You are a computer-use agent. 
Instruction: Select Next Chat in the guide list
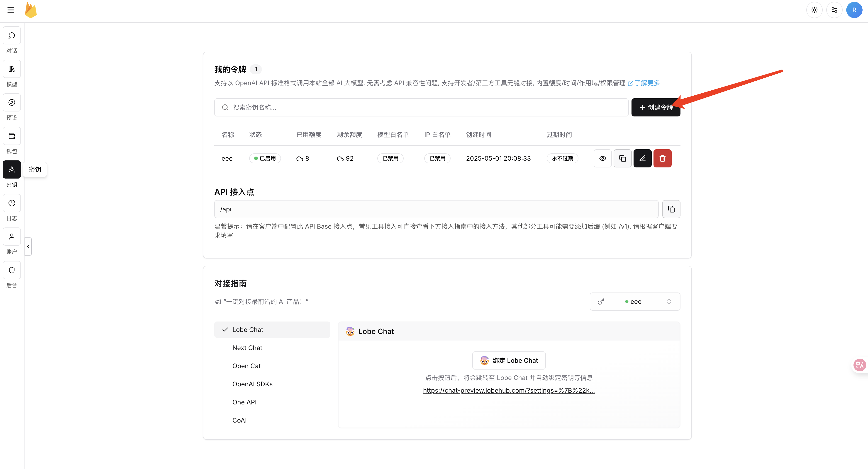click(247, 348)
